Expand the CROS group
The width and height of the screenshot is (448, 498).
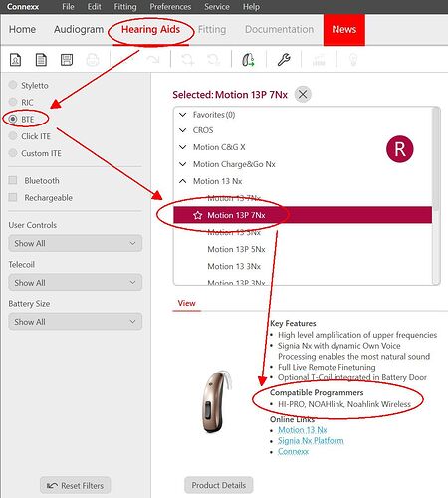[x=183, y=130]
